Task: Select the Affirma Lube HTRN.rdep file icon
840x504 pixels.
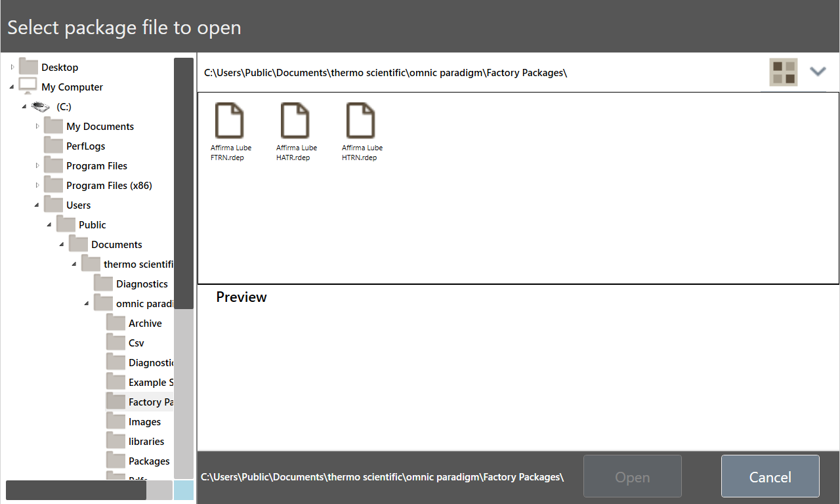Action: [360, 121]
